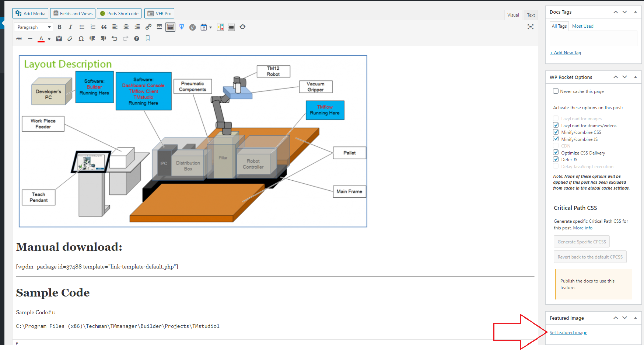The width and height of the screenshot is (644, 357).
Task: Move the Docs Tags panel down
Action: [x=624, y=12]
